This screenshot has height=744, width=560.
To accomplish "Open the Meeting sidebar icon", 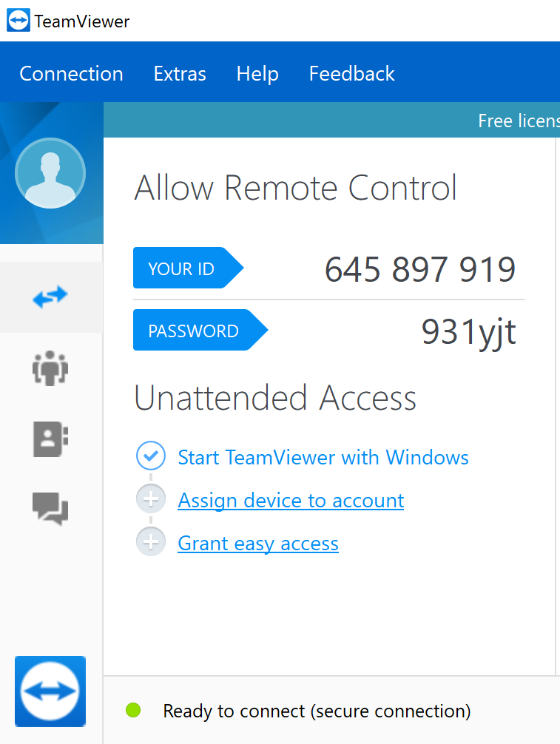I will click(x=50, y=368).
